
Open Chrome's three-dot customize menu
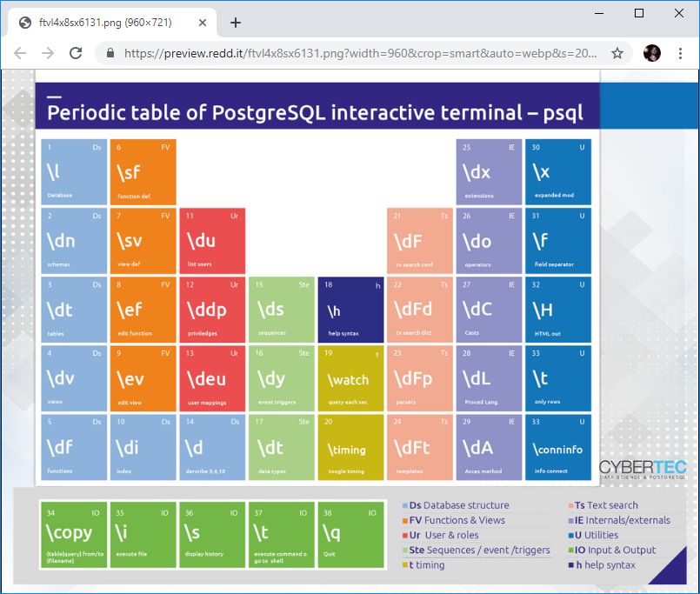[680, 53]
